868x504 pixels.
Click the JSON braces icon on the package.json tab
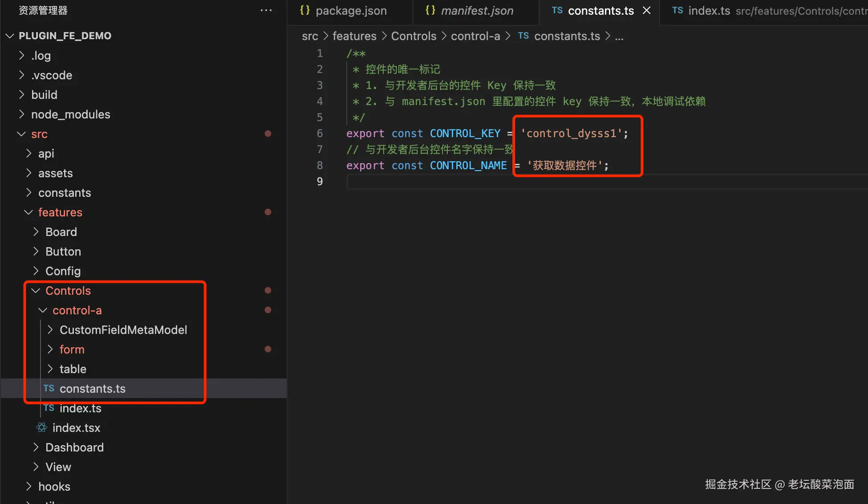(x=305, y=10)
